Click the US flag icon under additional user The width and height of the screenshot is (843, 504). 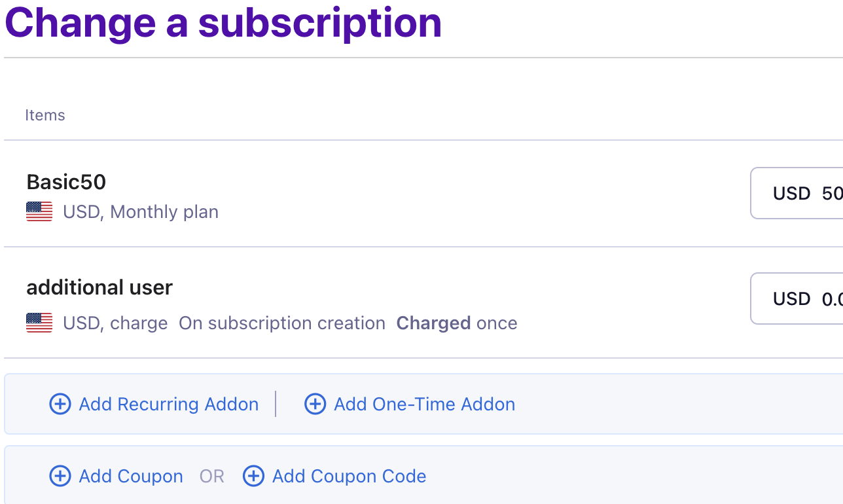point(39,323)
